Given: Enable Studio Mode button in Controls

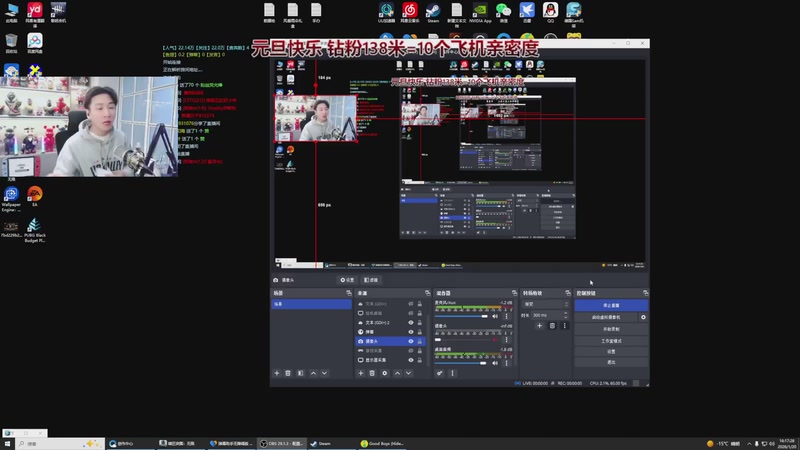Looking at the screenshot, I should pos(611,341).
